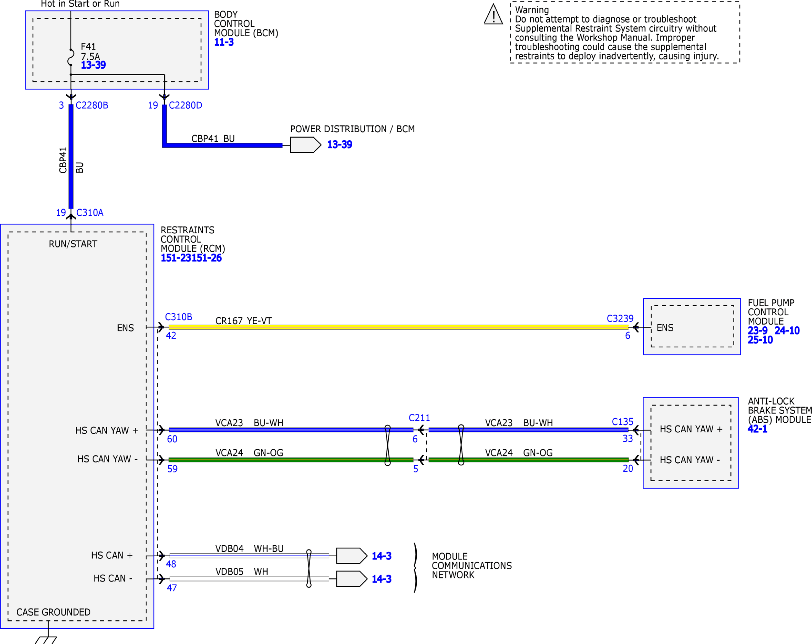Click 'HS CAN -' label in the RCM
This screenshot has height=644, width=812.
point(113,579)
